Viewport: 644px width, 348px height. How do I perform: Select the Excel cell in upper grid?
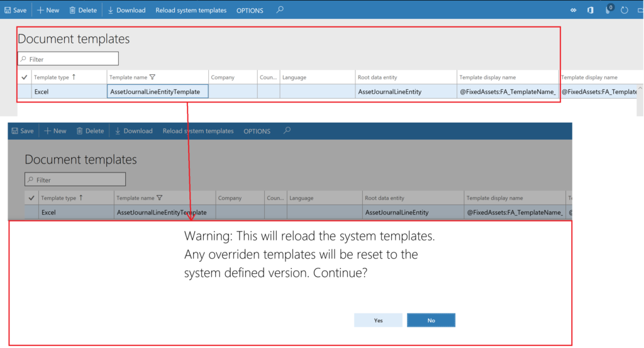(69, 92)
